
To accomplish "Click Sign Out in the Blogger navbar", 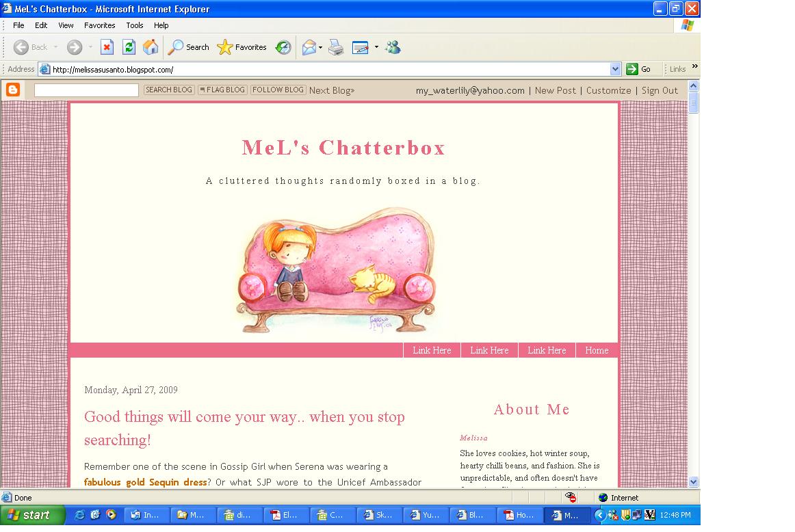I will point(660,90).
